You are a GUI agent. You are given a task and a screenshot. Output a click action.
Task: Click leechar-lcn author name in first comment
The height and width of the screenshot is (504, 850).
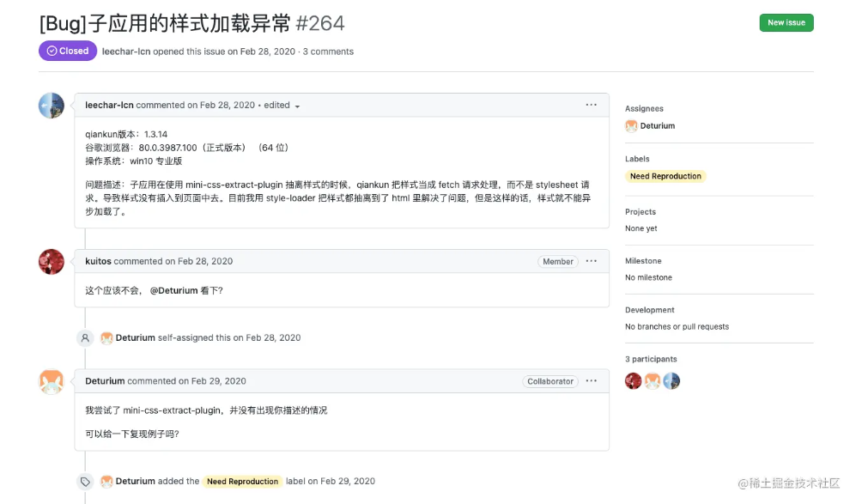109,105
